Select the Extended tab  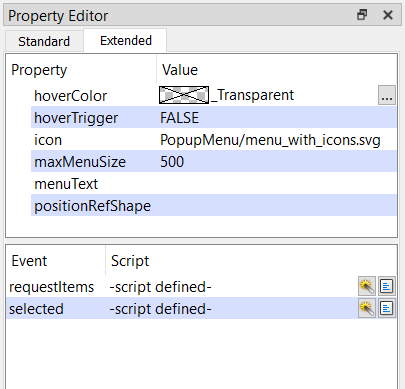click(x=126, y=41)
